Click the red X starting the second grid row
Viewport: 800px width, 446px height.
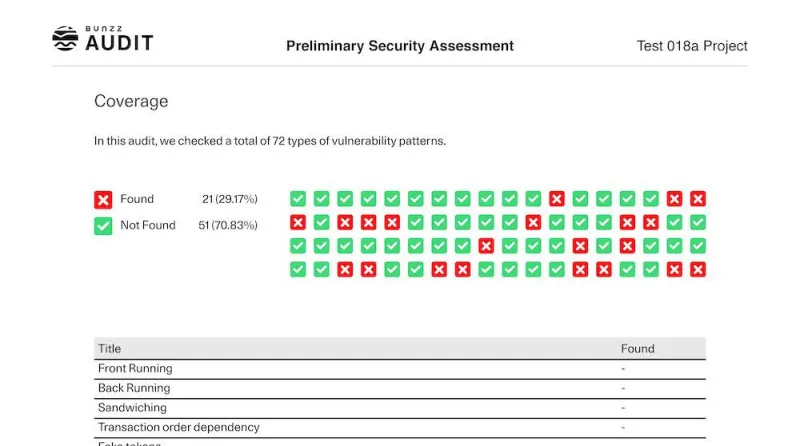pyautogui.click(x=298, y=222)
